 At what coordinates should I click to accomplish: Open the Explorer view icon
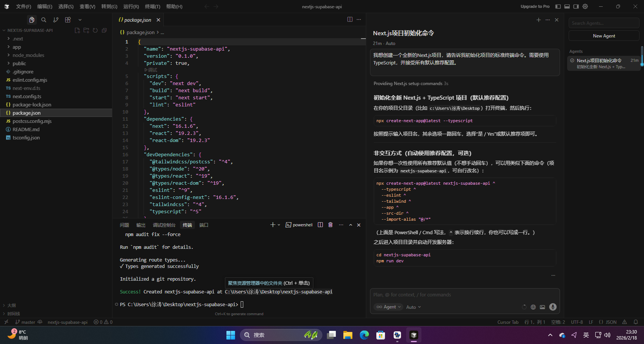click(32, 20)
